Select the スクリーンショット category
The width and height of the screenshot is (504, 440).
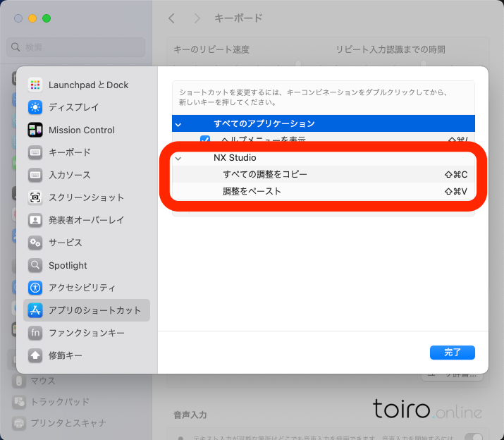point(87,197)
